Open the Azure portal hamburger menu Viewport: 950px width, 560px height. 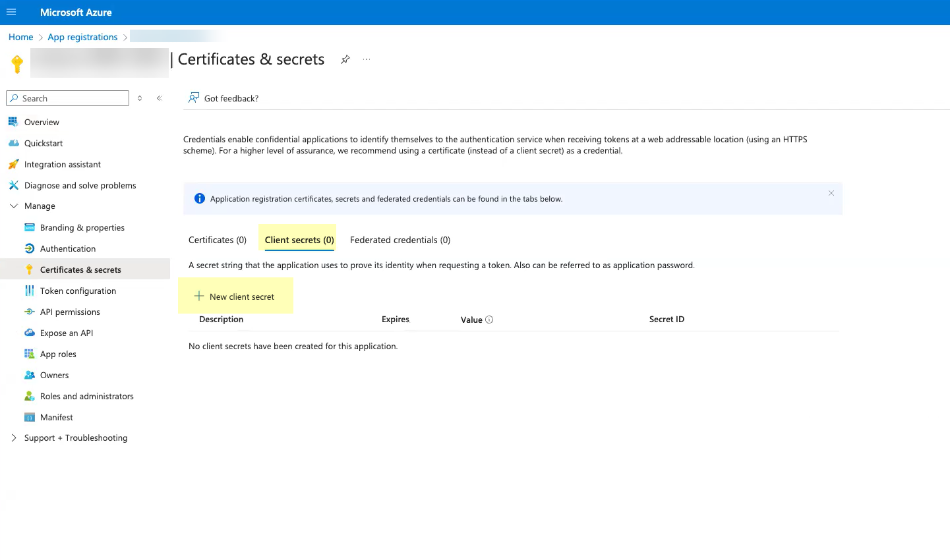(x=11, y=12)
